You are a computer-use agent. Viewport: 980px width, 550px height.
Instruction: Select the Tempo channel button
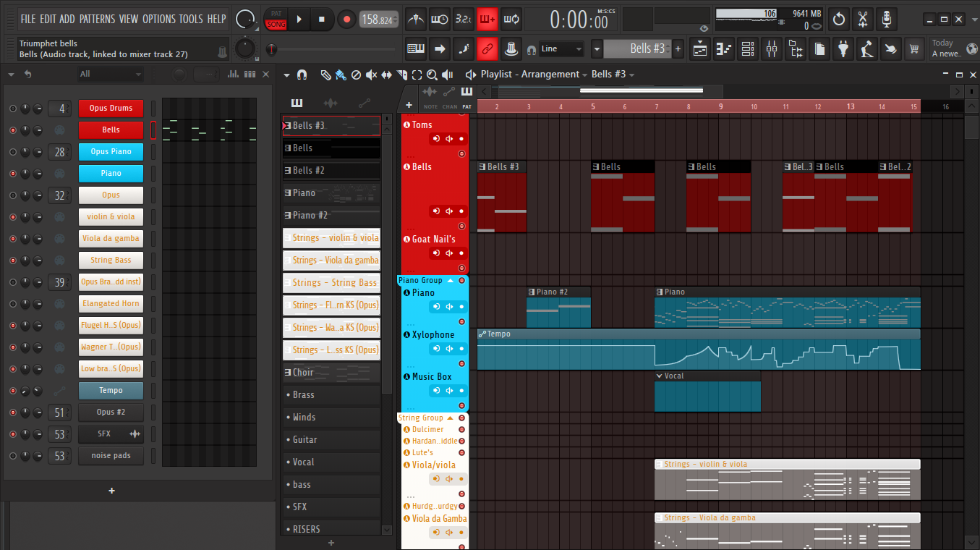point(111,391)
